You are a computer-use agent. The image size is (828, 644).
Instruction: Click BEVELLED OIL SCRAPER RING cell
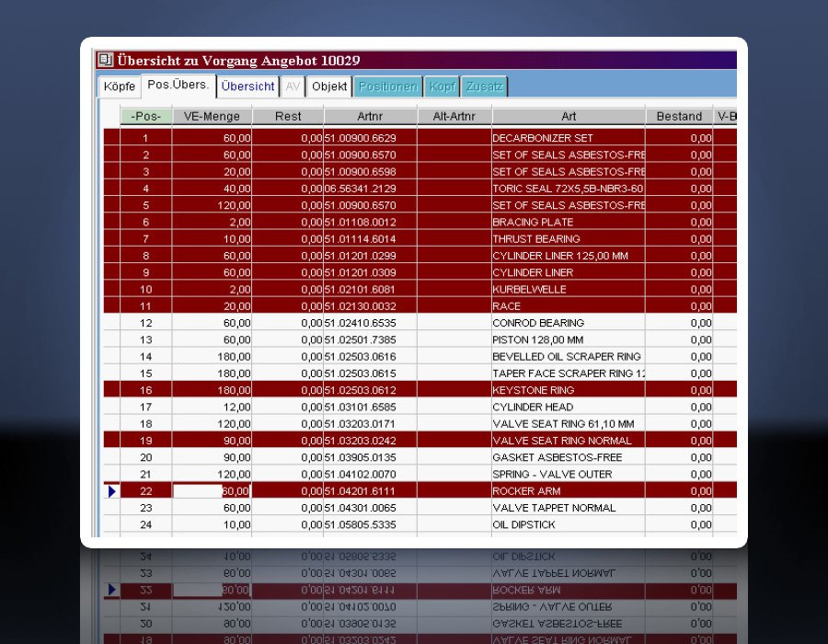pos(569,357)
